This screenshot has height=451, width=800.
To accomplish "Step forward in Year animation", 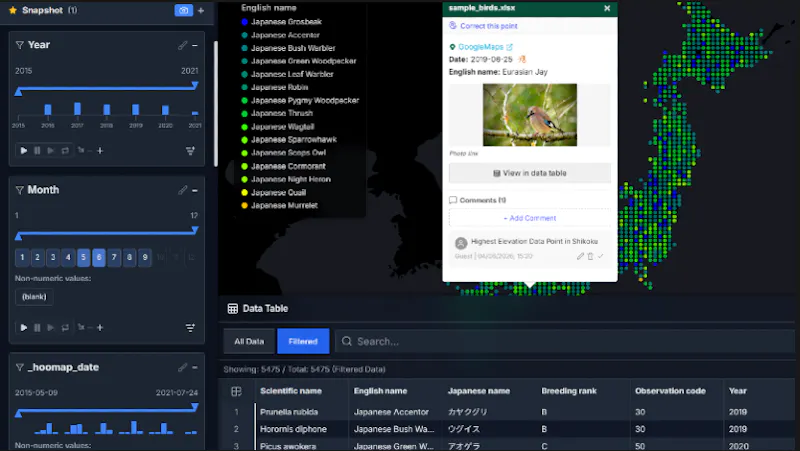I will (x=51, y=151).
